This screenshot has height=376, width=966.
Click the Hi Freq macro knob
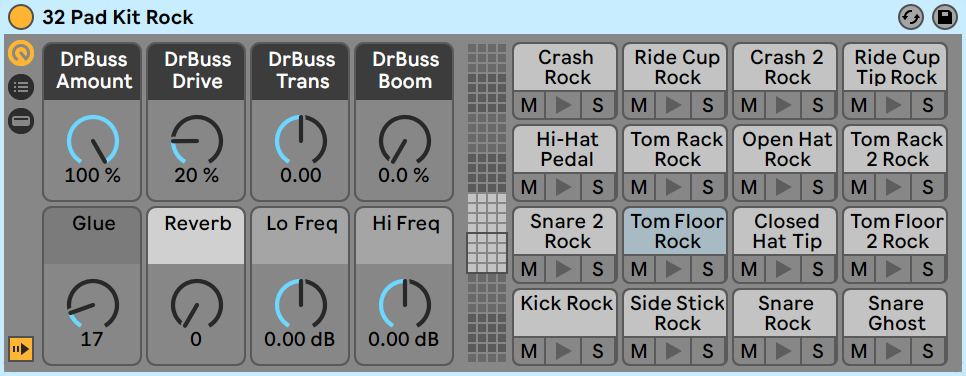404,304
